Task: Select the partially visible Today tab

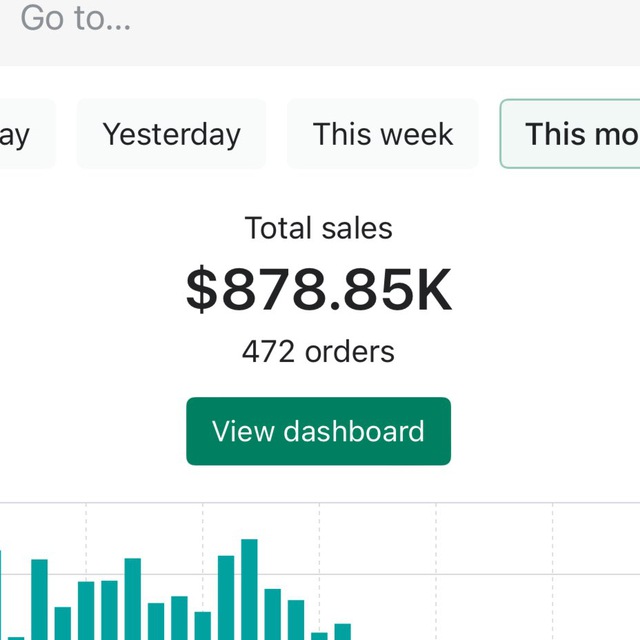Action: tap(27, 133)
